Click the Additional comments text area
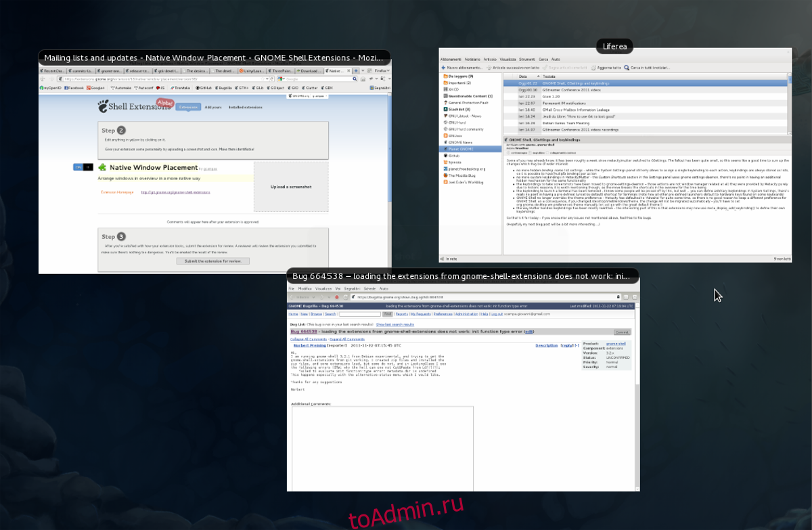This screenshot has height=530, width=812. [x=382, y=447]
